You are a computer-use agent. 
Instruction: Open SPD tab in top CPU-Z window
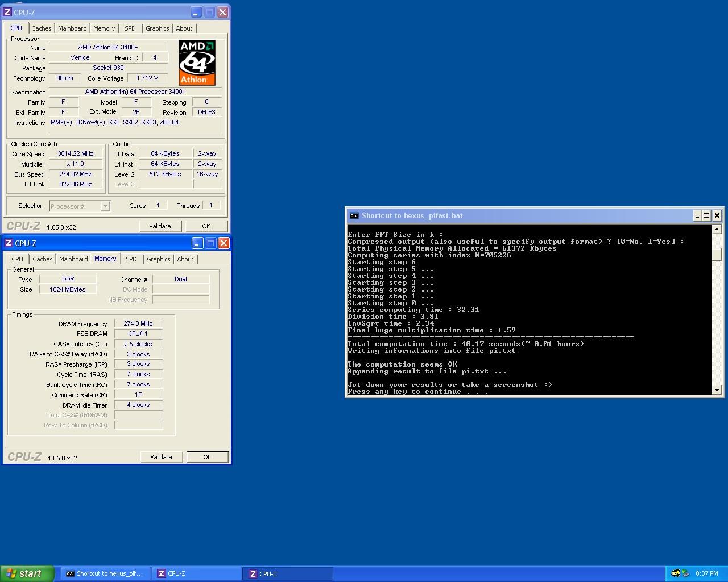[130, 28]
